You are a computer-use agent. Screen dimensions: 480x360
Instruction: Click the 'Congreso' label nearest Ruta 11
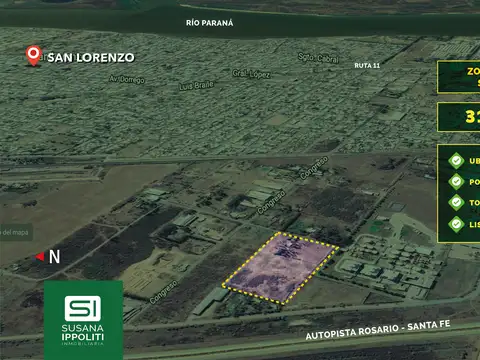[x=314, y=168]
